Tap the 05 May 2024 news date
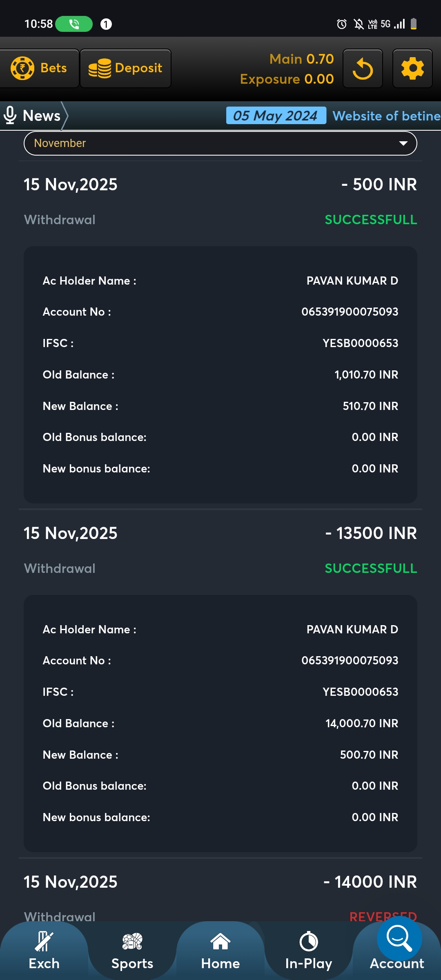Image resolution: width=441 pixels, height=980 pixels. [x=276, y=116]
